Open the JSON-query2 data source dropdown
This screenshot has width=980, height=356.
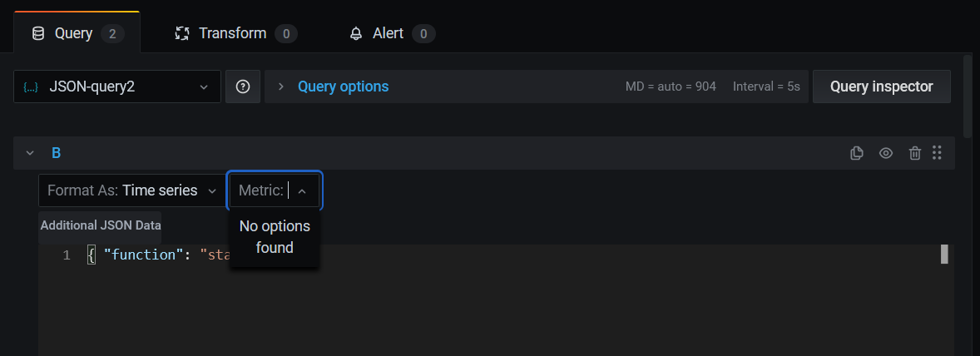[x=116, y=87]
